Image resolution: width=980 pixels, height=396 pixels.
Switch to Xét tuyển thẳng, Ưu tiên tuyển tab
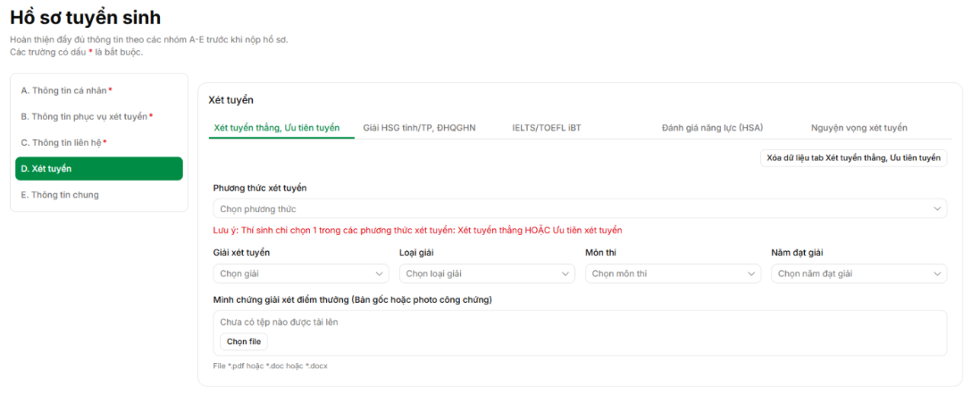(x=277, y=128)
